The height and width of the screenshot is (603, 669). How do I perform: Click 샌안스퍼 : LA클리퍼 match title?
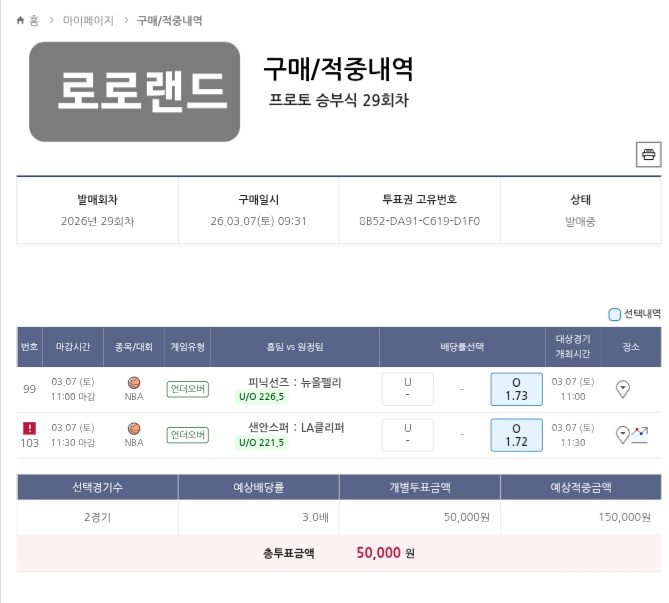294,428
